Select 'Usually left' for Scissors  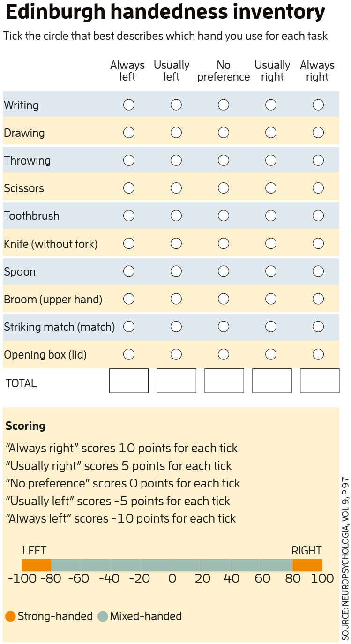[x=176, y=188]
